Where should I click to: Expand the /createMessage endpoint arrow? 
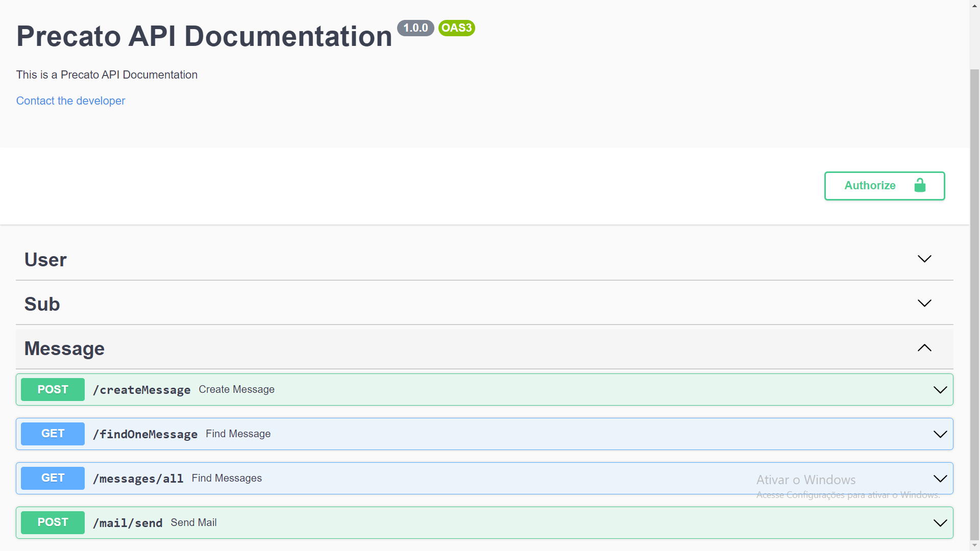tap(940, 390)
